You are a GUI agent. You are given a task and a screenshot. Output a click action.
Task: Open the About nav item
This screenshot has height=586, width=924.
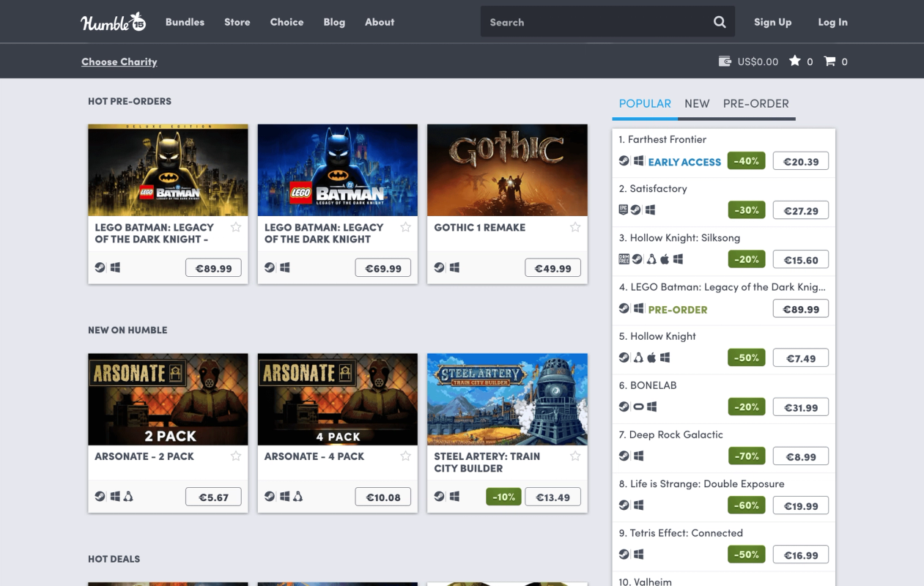pos(380,22)
